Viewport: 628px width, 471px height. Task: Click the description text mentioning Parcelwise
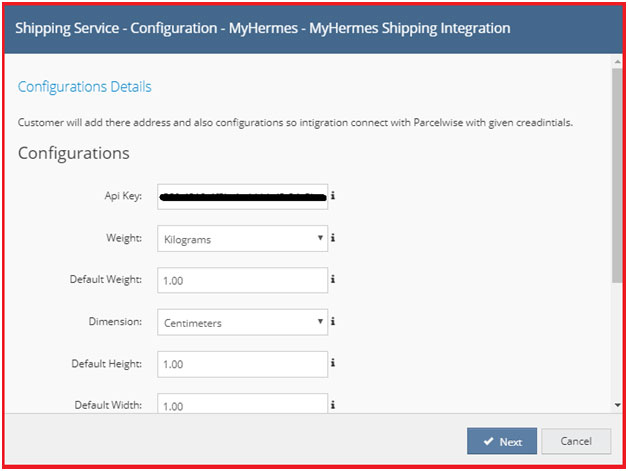[295, 123]
